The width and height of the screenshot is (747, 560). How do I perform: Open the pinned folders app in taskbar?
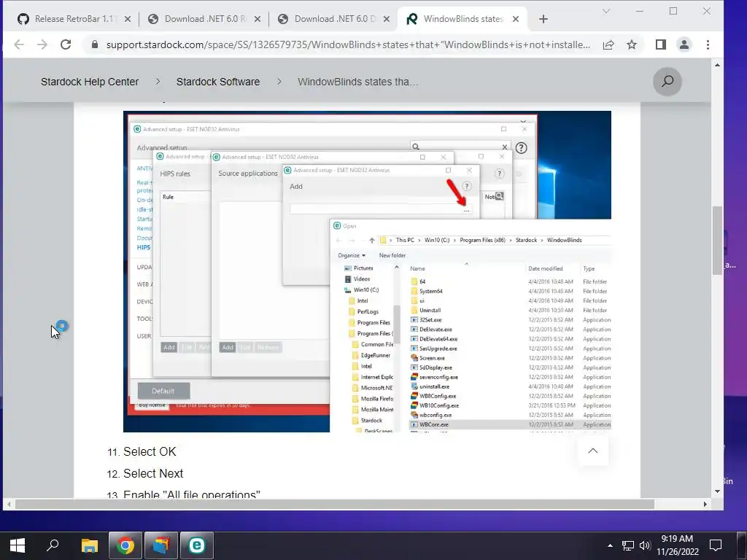[x=161, y=545]
